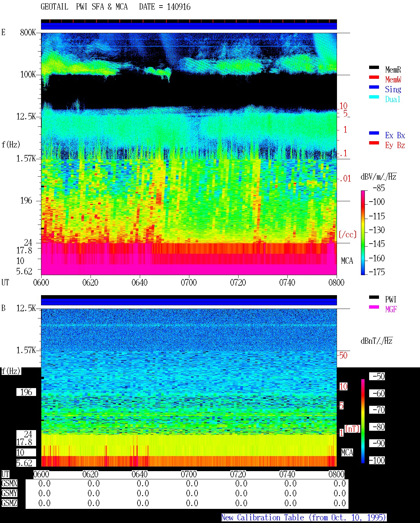The image size is (420, 523).
Task: Open the New Calibration Table link
Action: 304,518
